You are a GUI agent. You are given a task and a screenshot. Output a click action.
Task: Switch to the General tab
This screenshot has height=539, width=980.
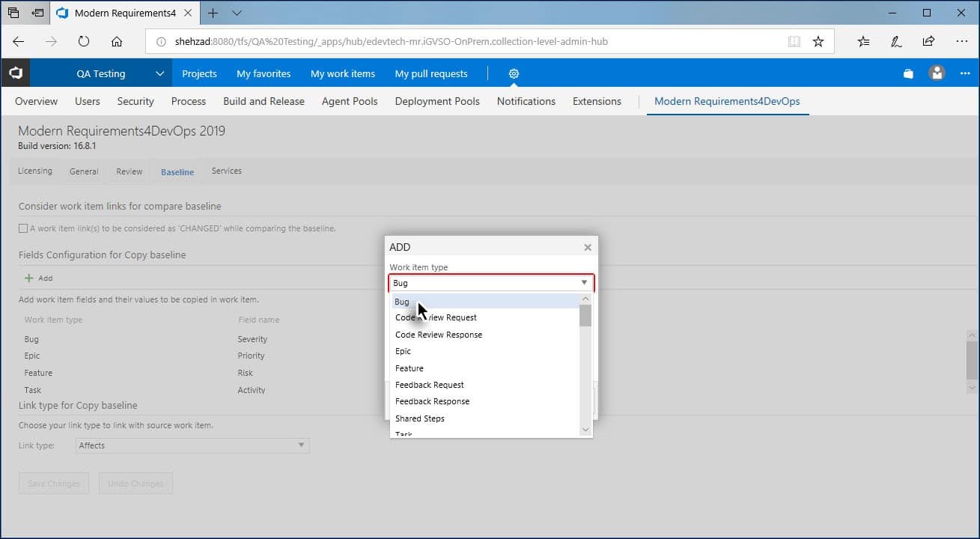[x=84, y=171]
